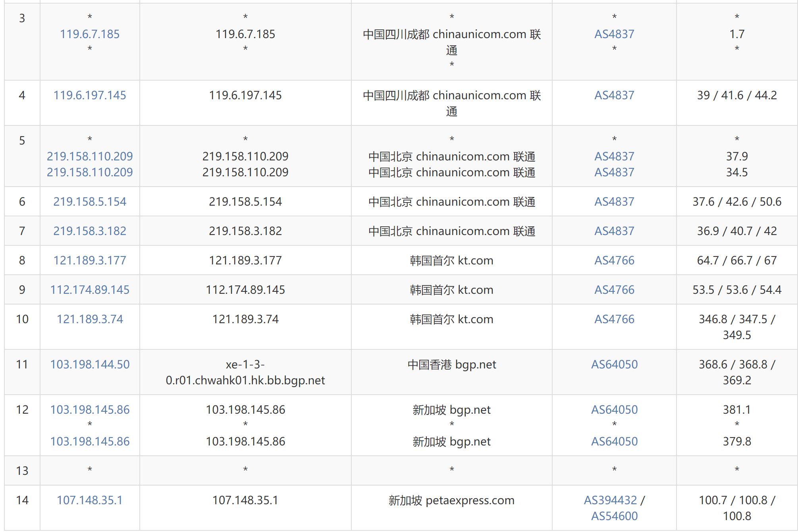Screen dimensions: 798x532
Task: Select latency value 346.8 / 347.5 / 349.5
Action: (x=737, y=327)
